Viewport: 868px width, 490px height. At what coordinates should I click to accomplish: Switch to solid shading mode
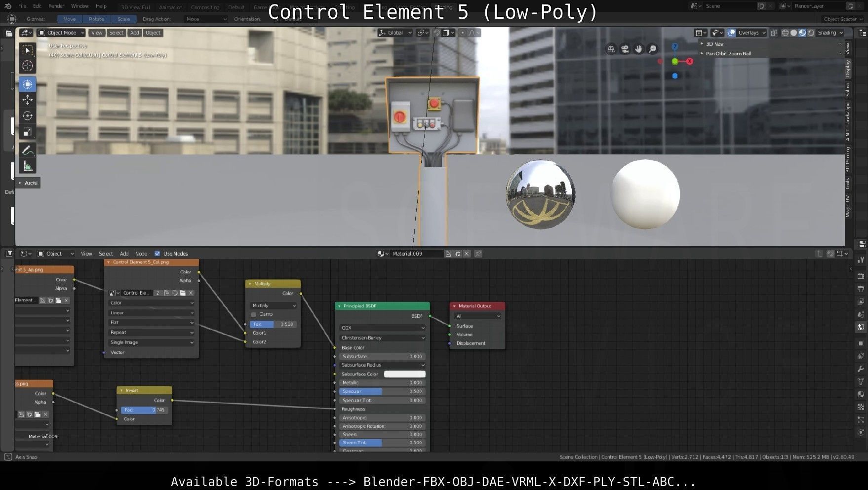click(x=794, y=33)
